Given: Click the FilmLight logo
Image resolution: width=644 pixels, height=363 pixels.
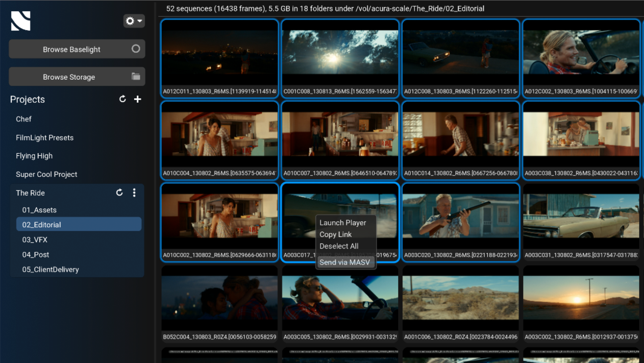Looking at the screenshot, I should click(x=21, y=21).
